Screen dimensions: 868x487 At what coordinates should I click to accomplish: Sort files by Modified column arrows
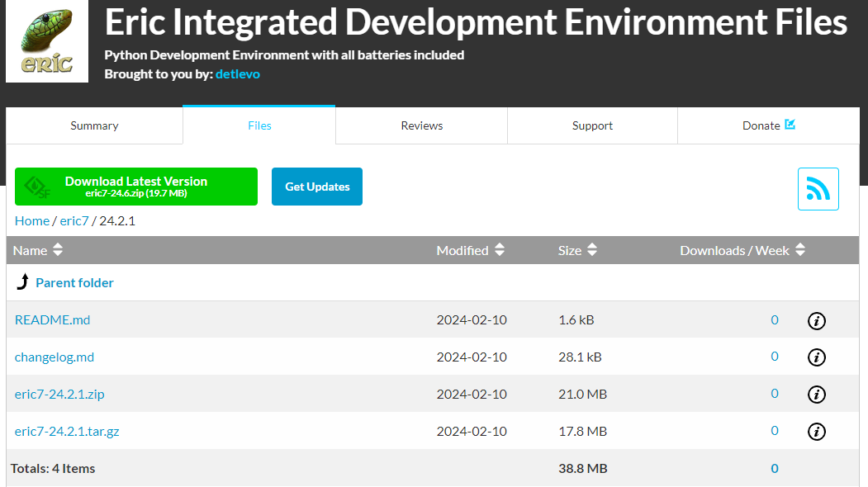pos(500,249)
